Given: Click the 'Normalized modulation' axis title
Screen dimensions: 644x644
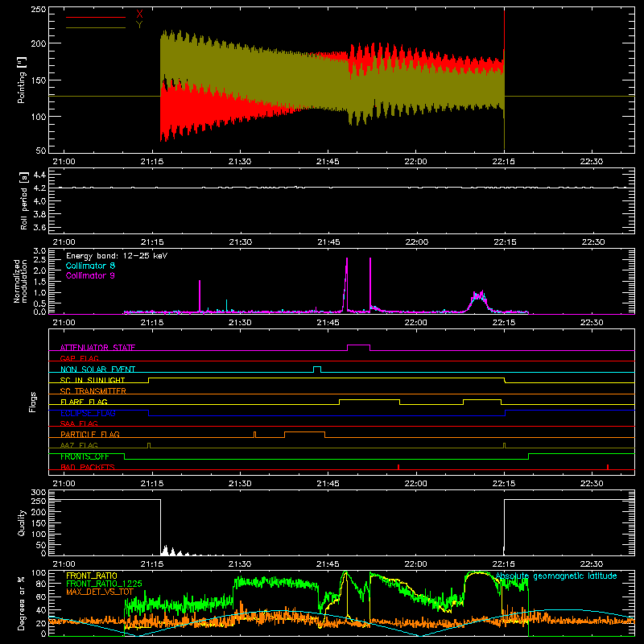Looking at the screenshot, I should (x=20, y=281).
